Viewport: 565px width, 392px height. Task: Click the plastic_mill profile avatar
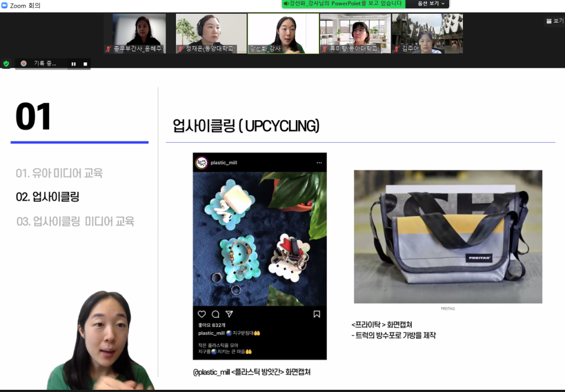coord(202,163)
